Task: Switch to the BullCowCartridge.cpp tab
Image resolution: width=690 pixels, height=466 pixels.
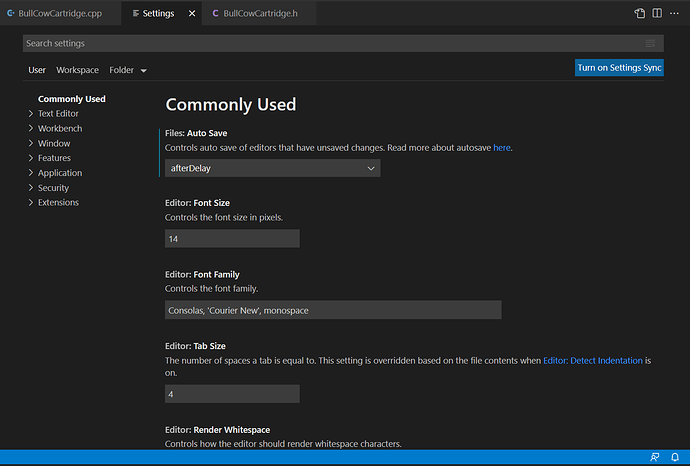Action: 54,14
